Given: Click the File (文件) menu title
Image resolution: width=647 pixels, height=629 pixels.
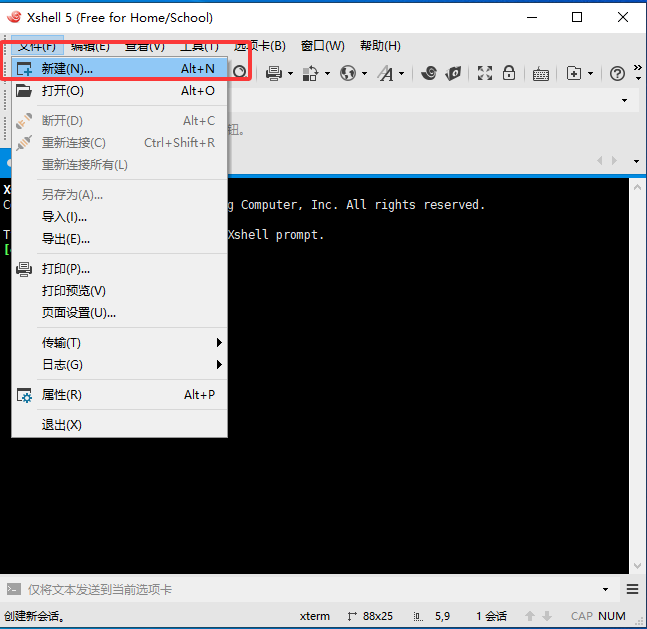Looking at the screenshot, I should click(x=37, y=46).
